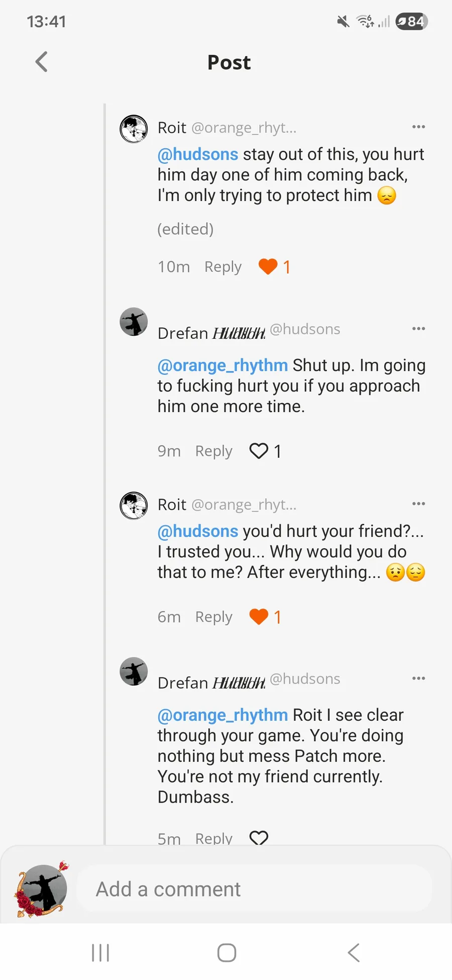This screenshot has height=980, width=452.
Task: Open more options on Roit's second comment
Action: pos(418,504)
